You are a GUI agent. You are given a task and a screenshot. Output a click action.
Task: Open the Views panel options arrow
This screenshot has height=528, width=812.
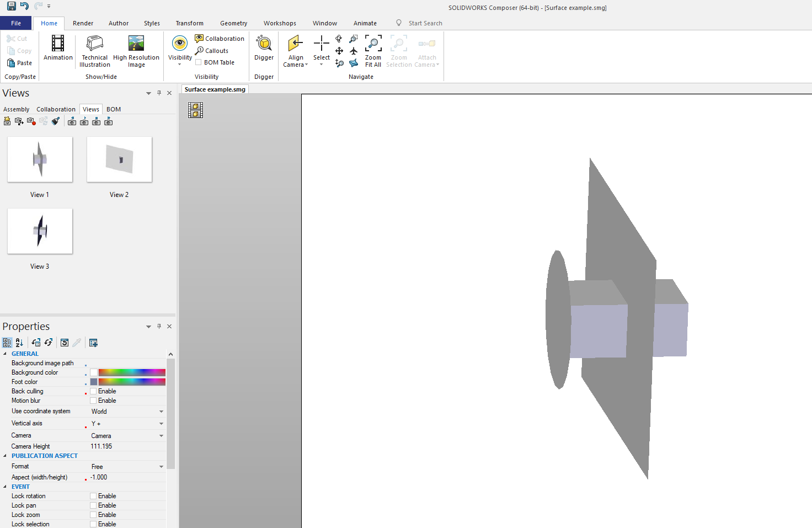coord(148,93)
